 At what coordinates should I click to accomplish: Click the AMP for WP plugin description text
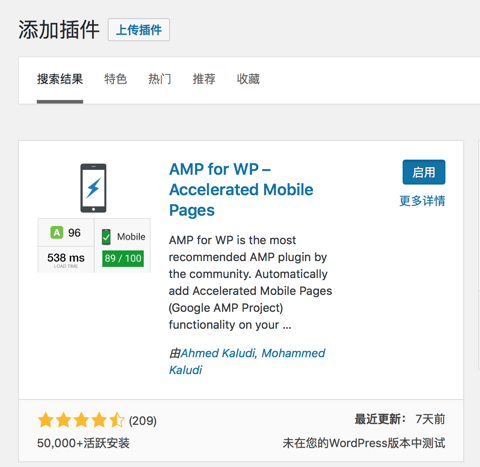tap(250, 282)
